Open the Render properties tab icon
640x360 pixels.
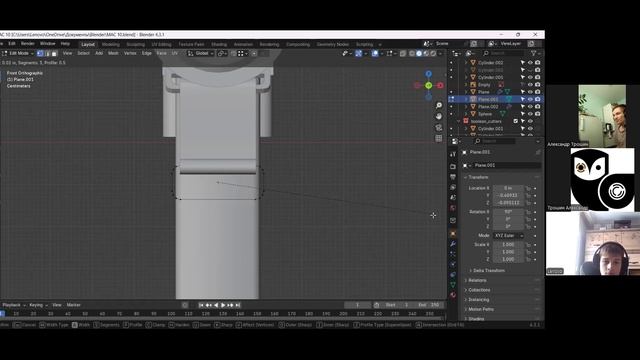pos(453,167)
